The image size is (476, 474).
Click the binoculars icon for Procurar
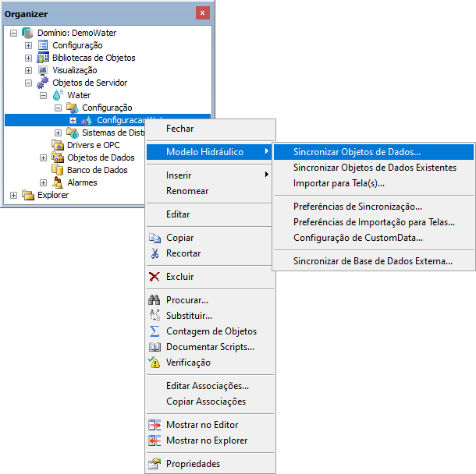pos(155,300)
